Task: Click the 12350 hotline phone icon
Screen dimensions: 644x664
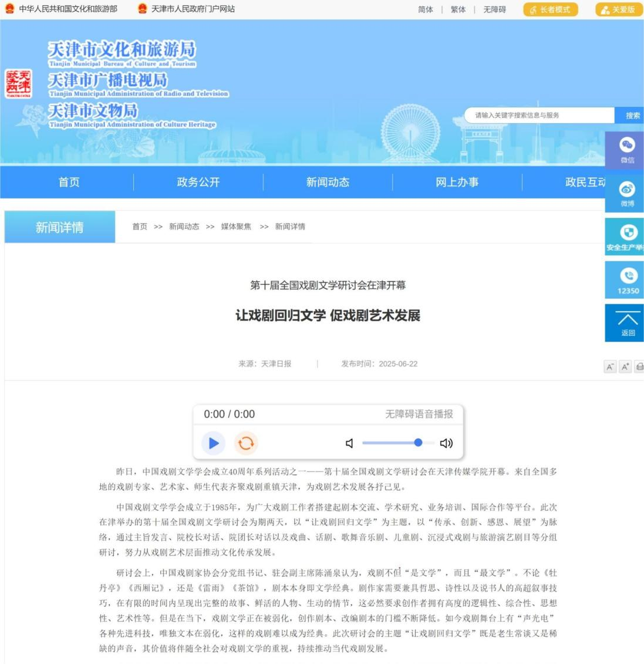Action: click(627, 280)
